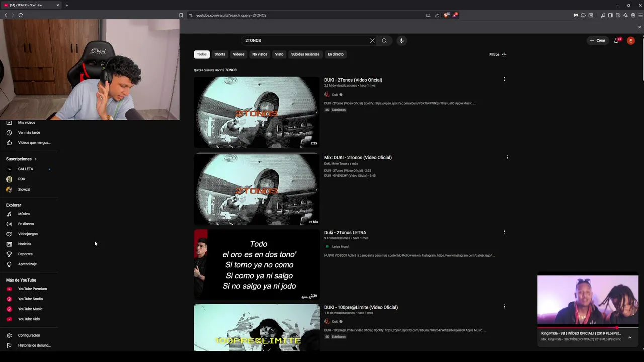Open options menu for DUKI - 2Tonos (Video Oficial)
644x362 pixels.
click(x=504, y=79)
